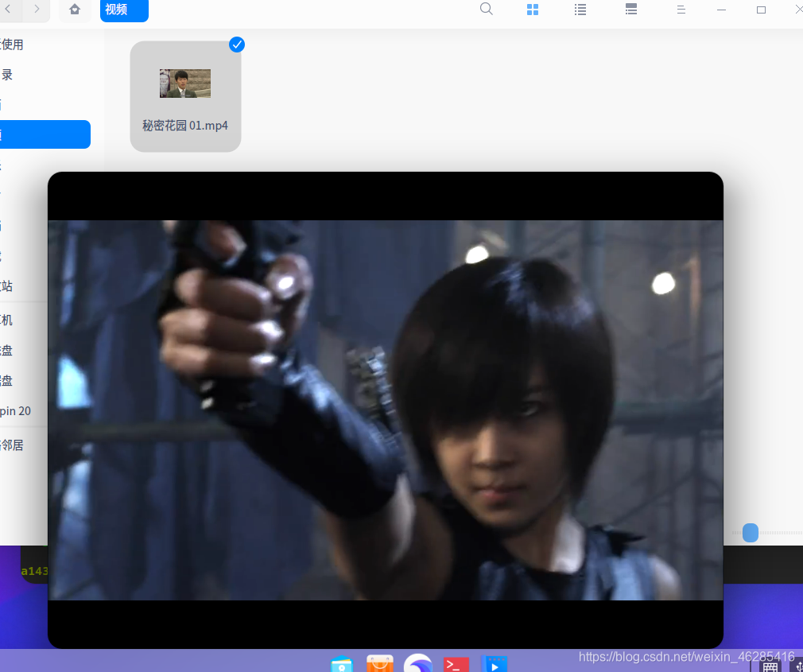The height and width of the screenshot is (672, 803).
Task: Switch to icon grid view
Action: (x=533, y=10)
